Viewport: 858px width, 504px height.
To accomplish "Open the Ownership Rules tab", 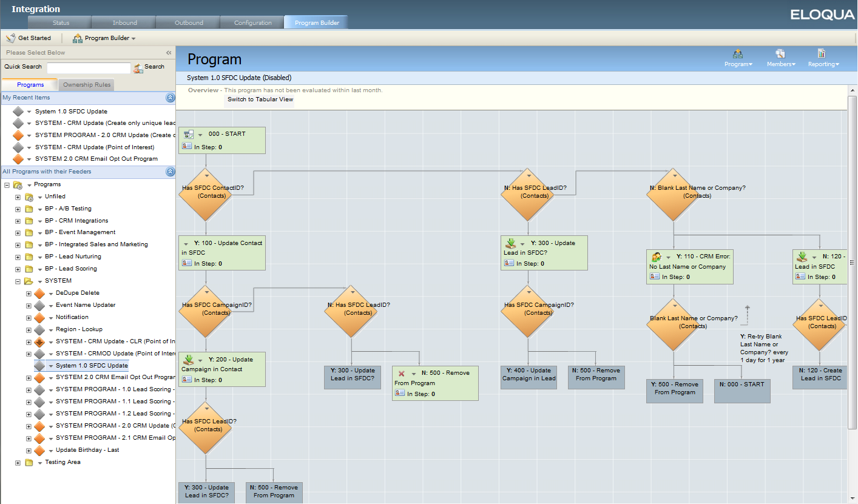I will click(x=87, y=85).
